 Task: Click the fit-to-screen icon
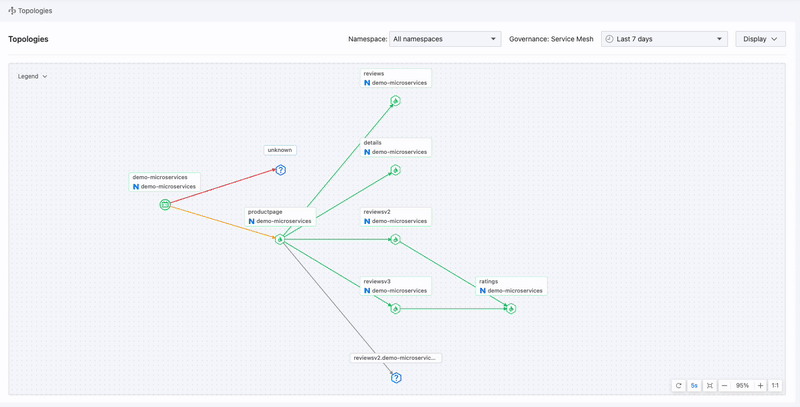709,386
